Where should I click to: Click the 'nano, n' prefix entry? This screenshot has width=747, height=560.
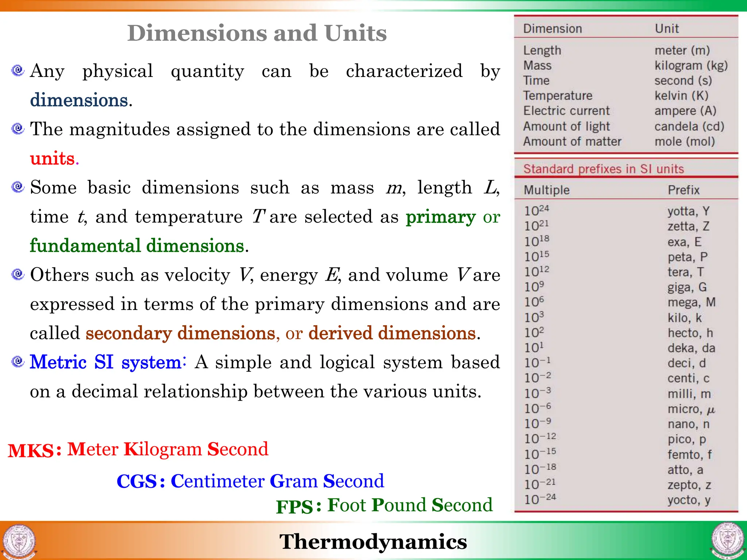(x=688, y=424)
